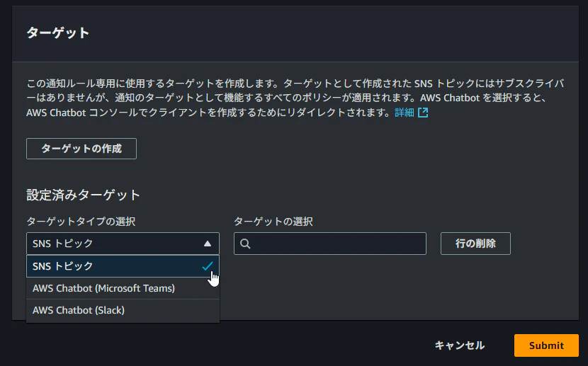
Task: Click the external-link icon beside 詳細
Action: pyautogui.click(x=423, y=113)
